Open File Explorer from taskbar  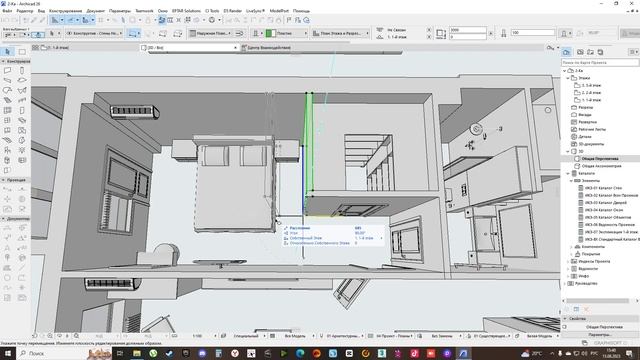tap(137, 353)
